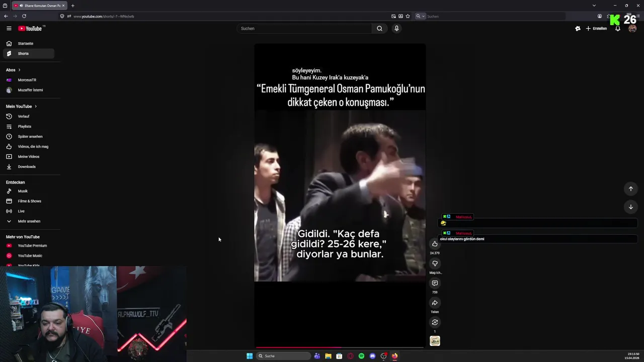The width and height of the screenshot is (644, 362).
Task: Dislike the Short with thumbs down
Action: [x=435, y=263]
